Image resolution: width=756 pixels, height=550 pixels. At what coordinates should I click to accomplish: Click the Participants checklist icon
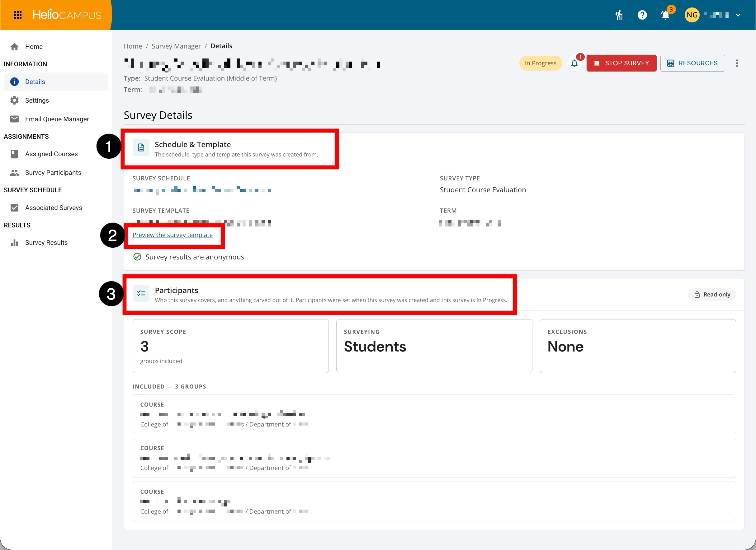tap(141, 293)
